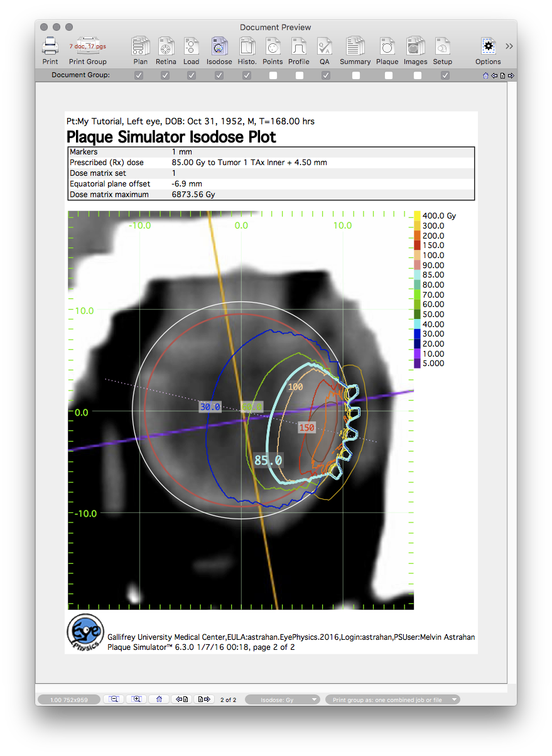Image resolution: width=552 pixels, height=756 pixels.
Task: Click the zoom out magnifier button
Action: point(114,699)
